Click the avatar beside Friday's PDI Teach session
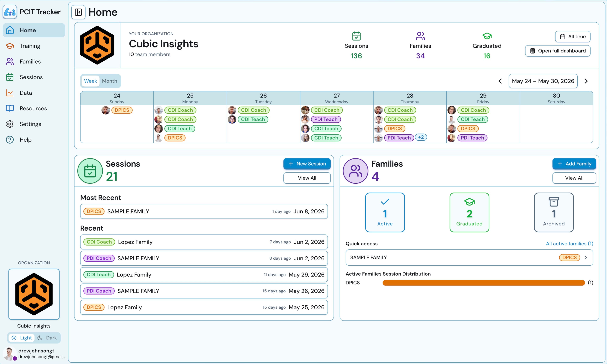The width and height of the screenshot is (607, 364). [x=452, y=138]
